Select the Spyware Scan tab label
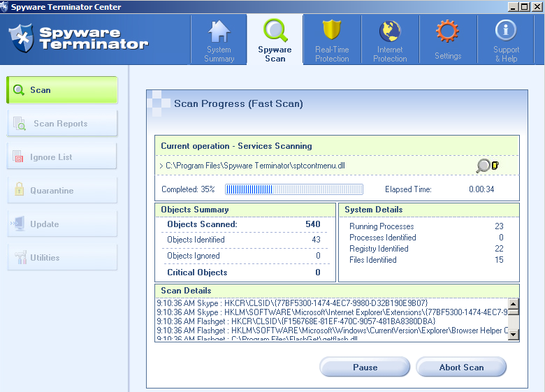Image resolution: width=545 pixels, height=392 pixels. (275, 55)
